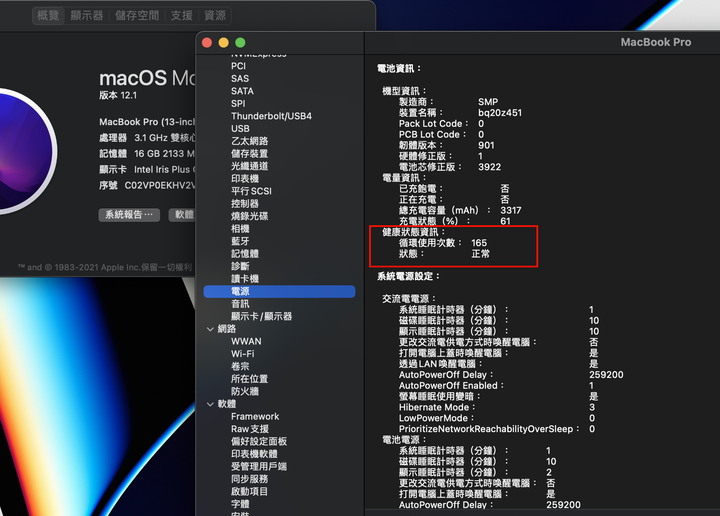Select 乙太網路 in the sidebar

click(249, 141)
